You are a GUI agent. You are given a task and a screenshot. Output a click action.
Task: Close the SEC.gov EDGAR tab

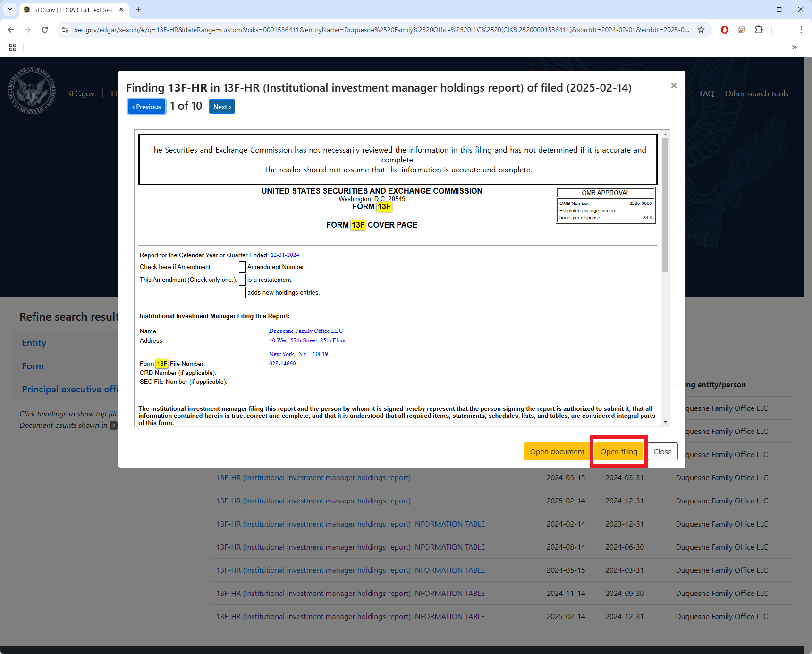click(121, 9)
